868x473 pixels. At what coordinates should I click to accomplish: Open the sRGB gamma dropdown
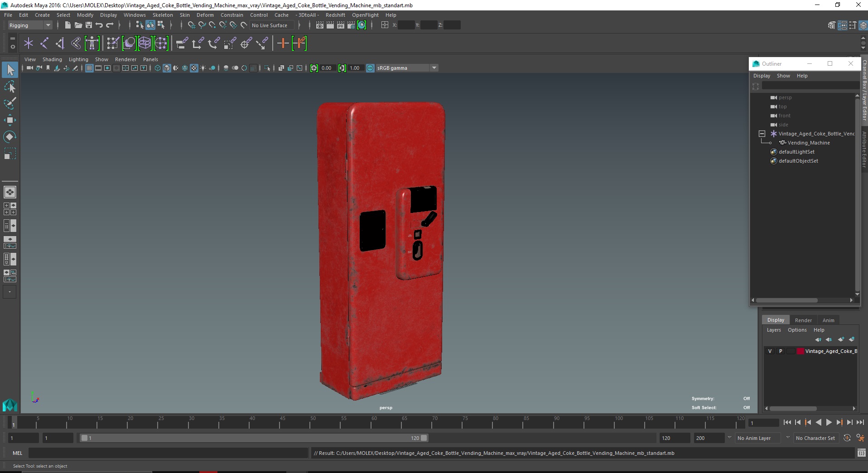pyautogui.click(x=407, y=68)
